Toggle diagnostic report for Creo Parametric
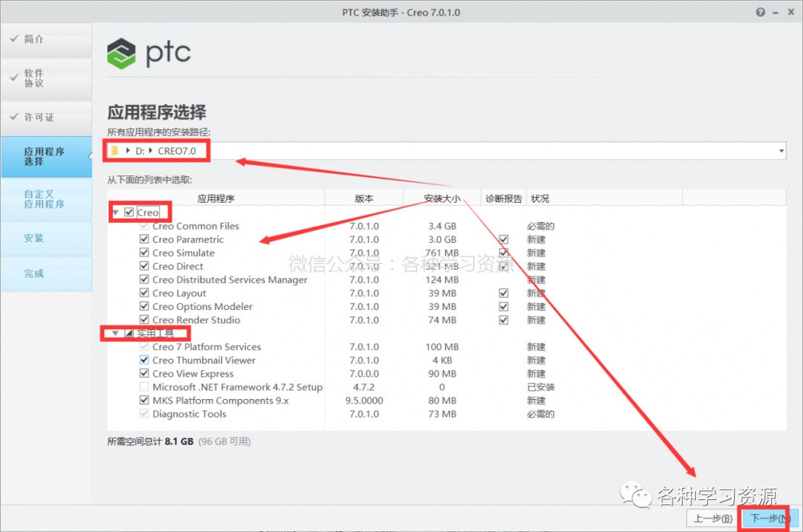 pyautogui.click(x=504, y=239)
